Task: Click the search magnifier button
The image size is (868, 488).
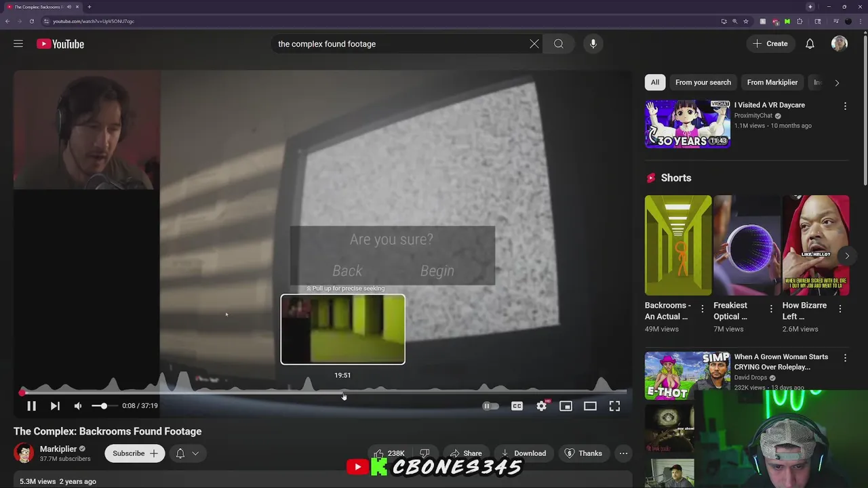Action: [558, 44]
